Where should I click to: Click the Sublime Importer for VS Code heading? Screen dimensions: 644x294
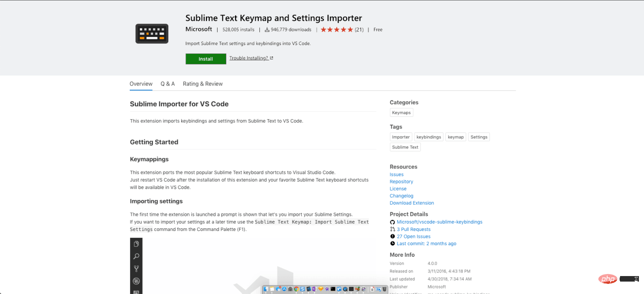pyautogui.click(x=179, y=104)
